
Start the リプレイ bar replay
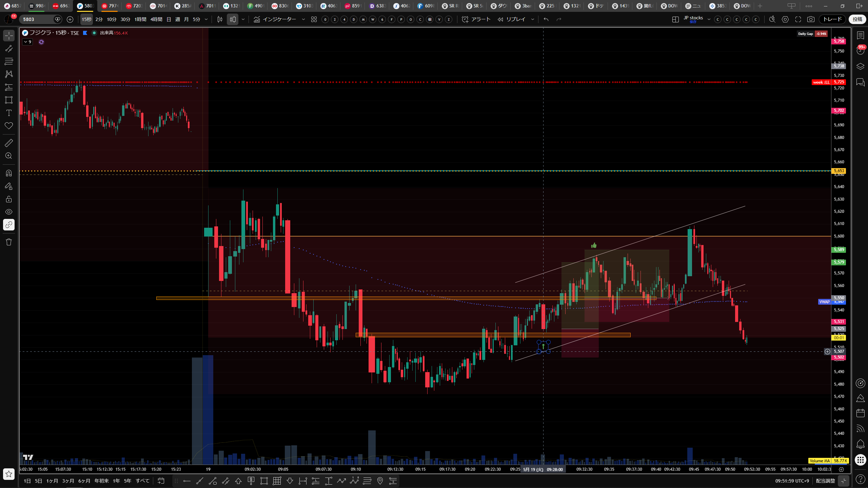tap(512, 19)
